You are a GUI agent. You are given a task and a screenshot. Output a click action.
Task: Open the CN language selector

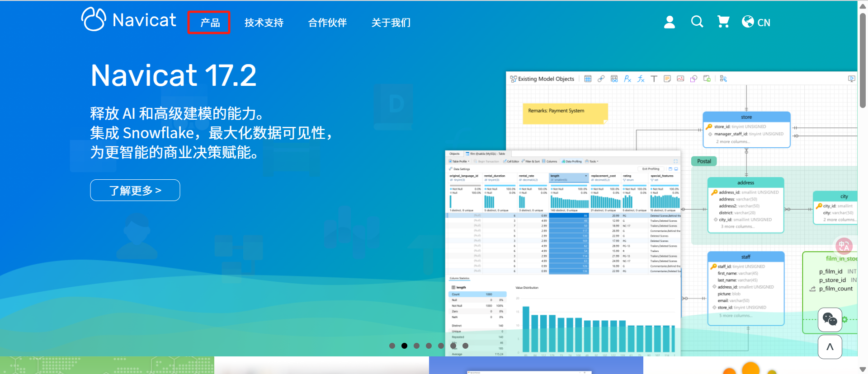[x=756, y=22]
